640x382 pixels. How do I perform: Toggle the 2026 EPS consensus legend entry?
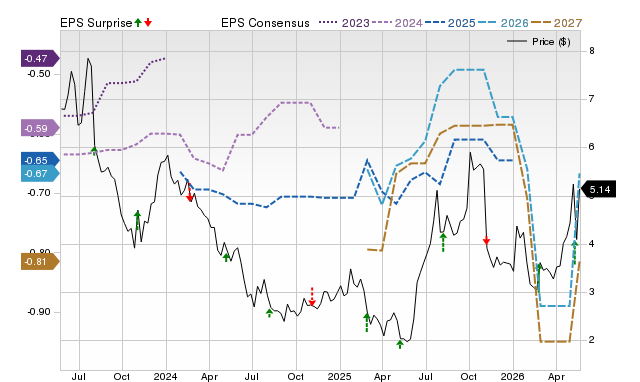click(x=503, y=23)
